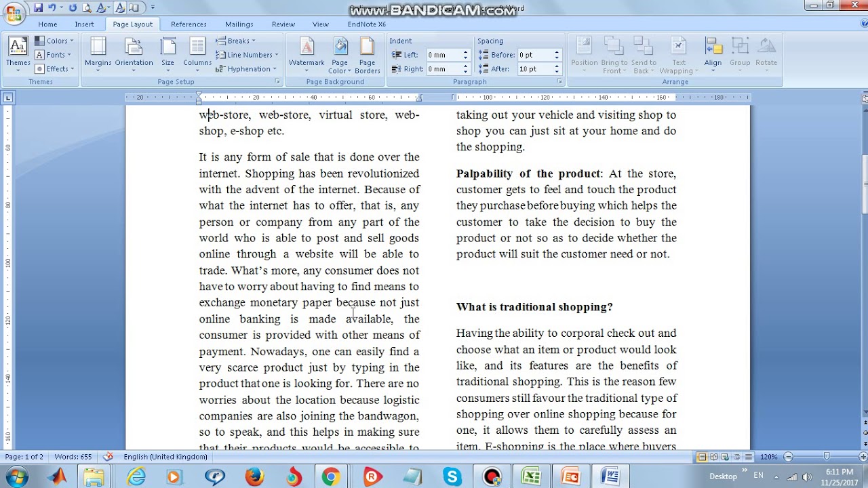Image resolution: width=868 pixels, height=488 pixels.
Task: Click the proofing errors status icon
Action: [108, 457]
